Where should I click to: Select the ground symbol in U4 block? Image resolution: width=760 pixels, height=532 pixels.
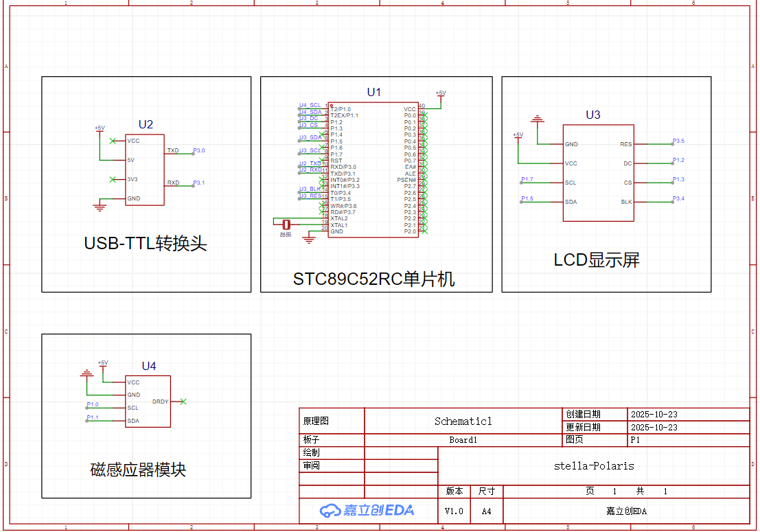(86, 374)
